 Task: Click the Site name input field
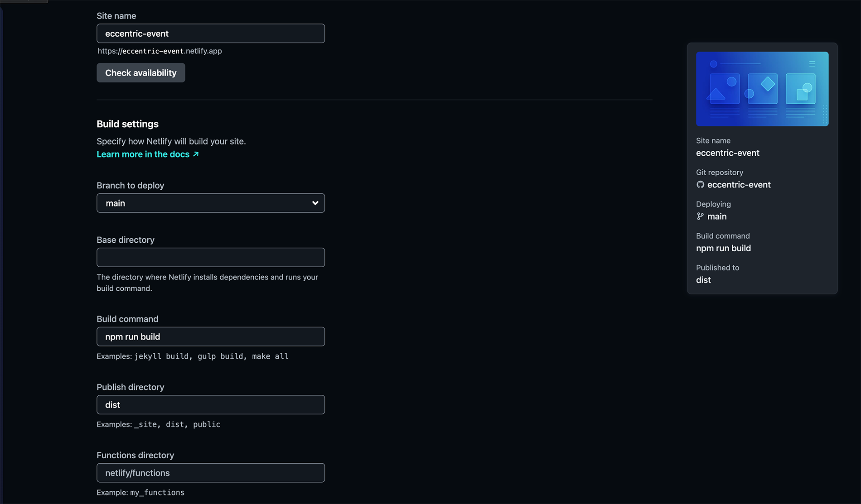pos(210,33)
